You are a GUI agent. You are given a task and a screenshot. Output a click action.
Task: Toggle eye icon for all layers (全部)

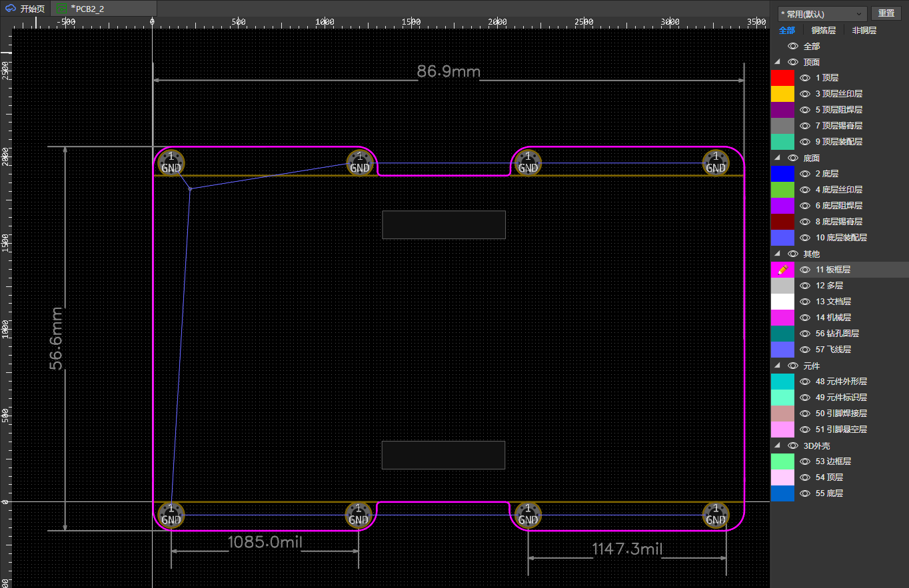[792, 46]
